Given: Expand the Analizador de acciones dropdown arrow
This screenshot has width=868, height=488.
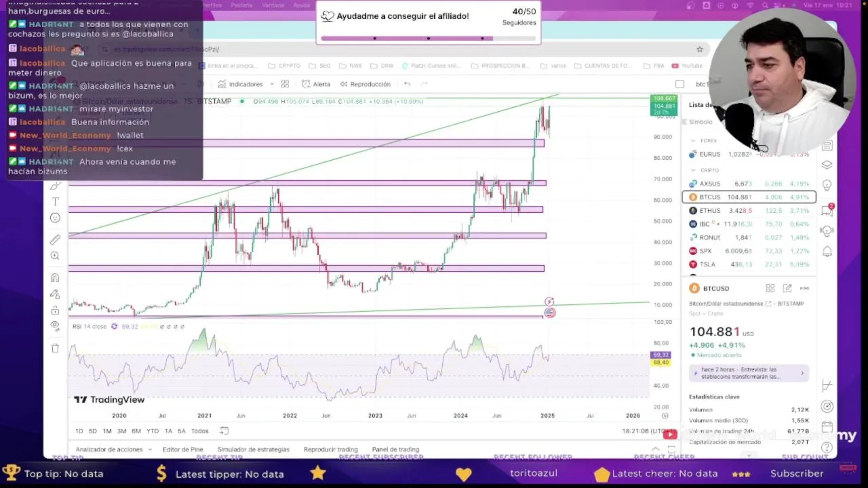Looking at the screenshot, I should click(x=149, y=449).
